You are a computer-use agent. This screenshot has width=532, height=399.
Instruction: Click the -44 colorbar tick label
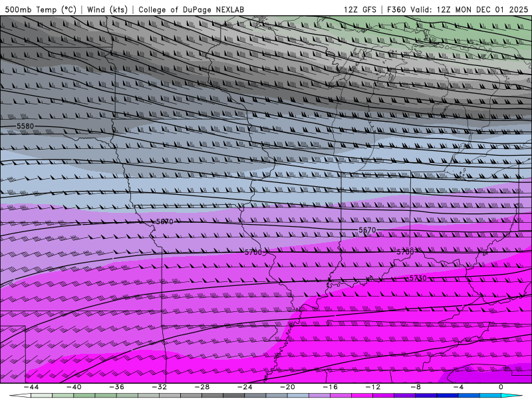point(31,387)
